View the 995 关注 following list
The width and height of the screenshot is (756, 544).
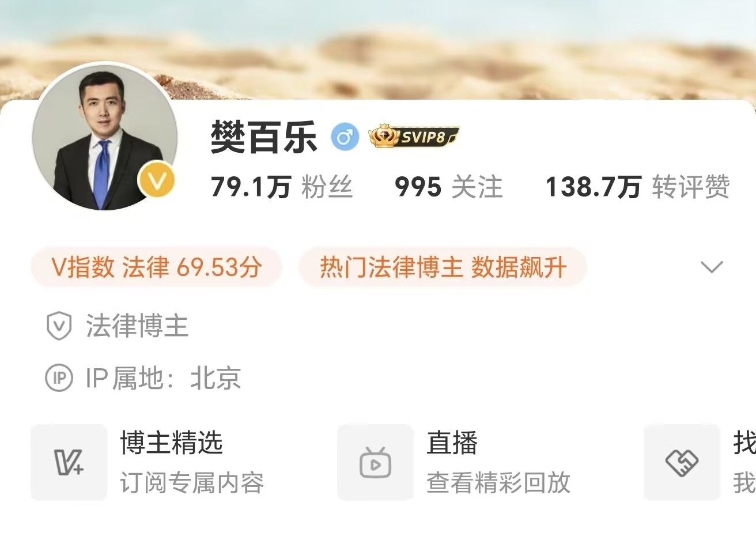click(449, 187)
